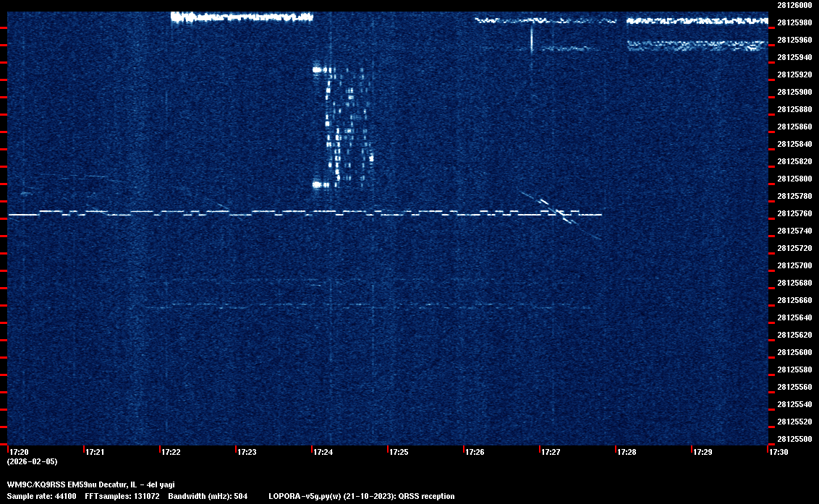Click frequency label 28125660

tap(794, 300)
